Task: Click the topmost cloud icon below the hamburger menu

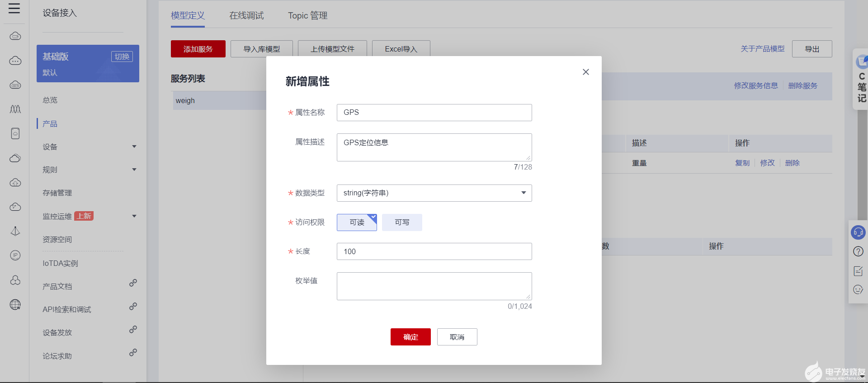Action: tap(15, 36)
